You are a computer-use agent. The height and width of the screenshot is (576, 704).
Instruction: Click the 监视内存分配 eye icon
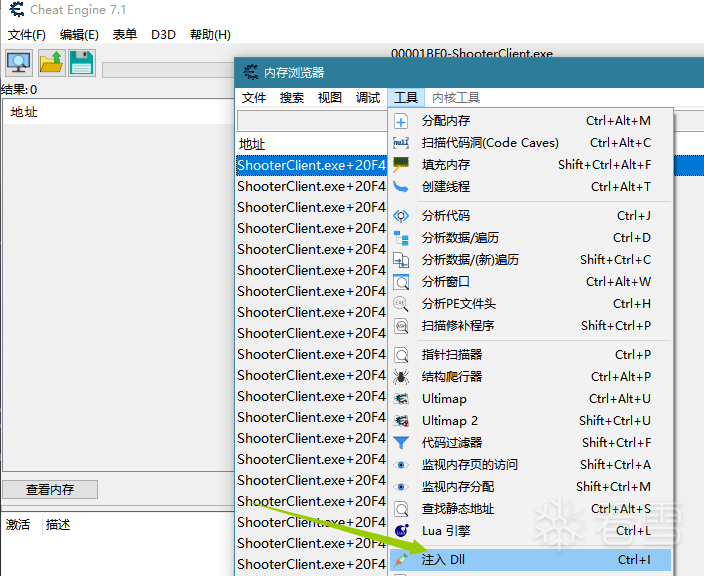pyautogui.click(x=401, y=487)
